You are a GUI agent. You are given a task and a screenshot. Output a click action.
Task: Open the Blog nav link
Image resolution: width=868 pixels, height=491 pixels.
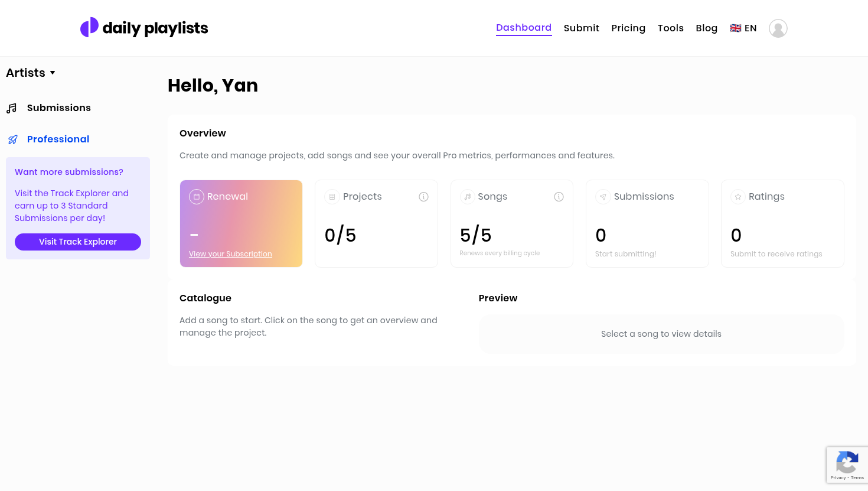[x=706, y=28]
